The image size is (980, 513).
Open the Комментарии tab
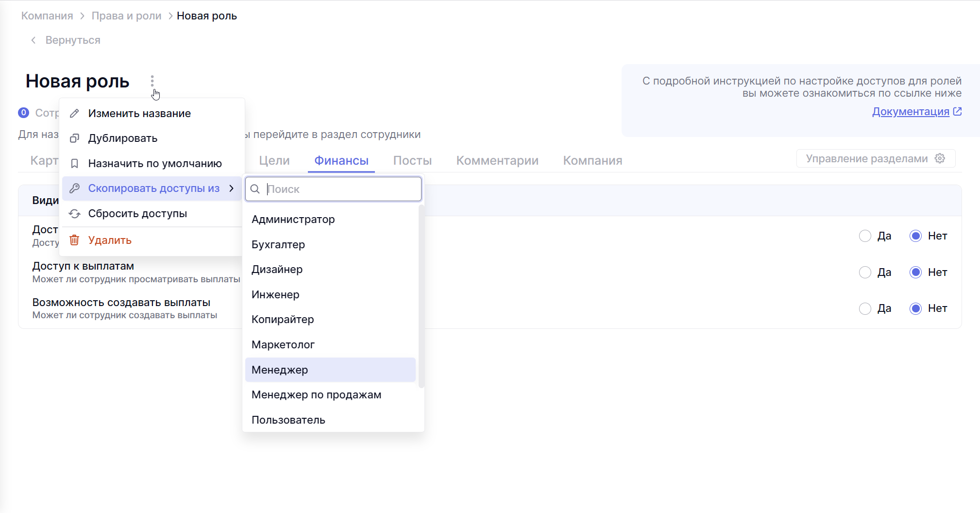497,161
